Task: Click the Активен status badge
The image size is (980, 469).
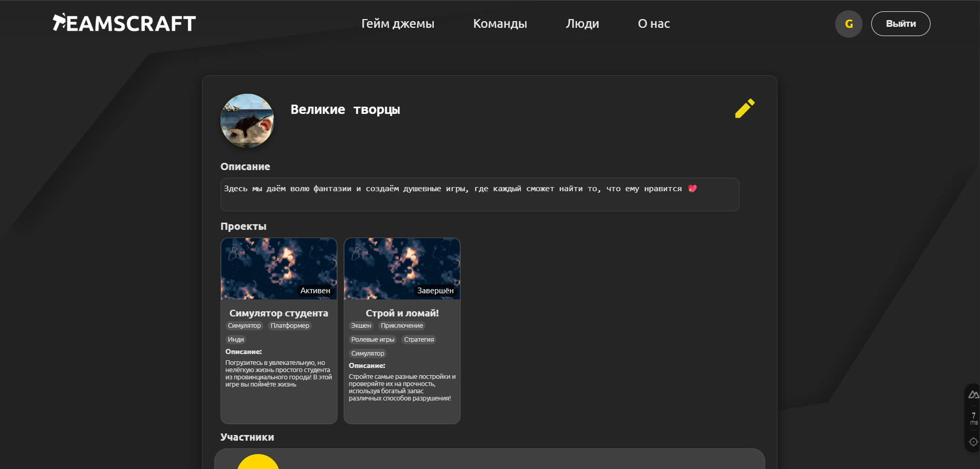Action: tap(315, 291)
